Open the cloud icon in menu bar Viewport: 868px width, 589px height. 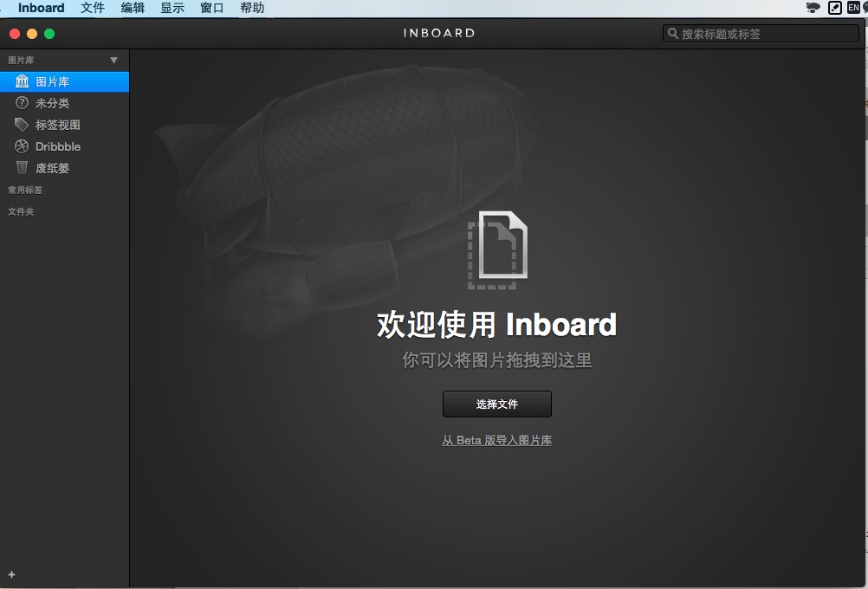point(813,8)
